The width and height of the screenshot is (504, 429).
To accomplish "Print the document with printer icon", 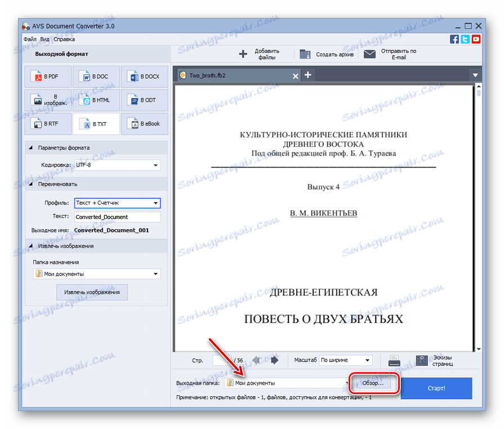I will coord(394,360).
